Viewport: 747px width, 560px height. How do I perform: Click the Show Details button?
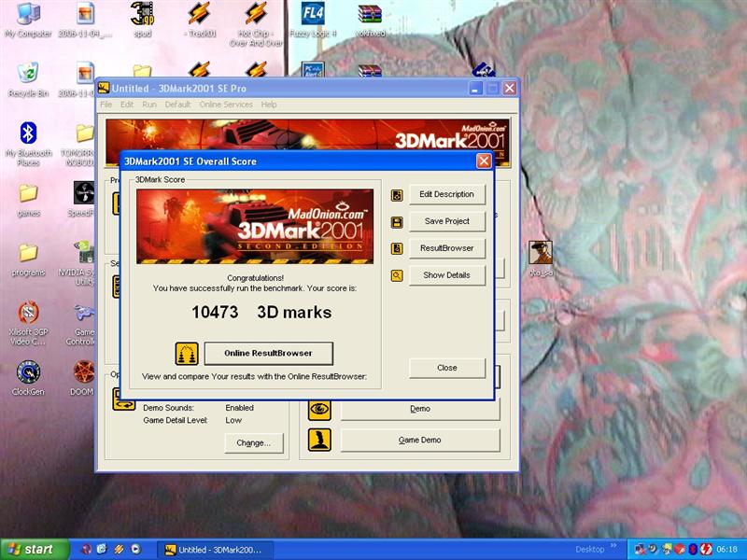(447, 275)
